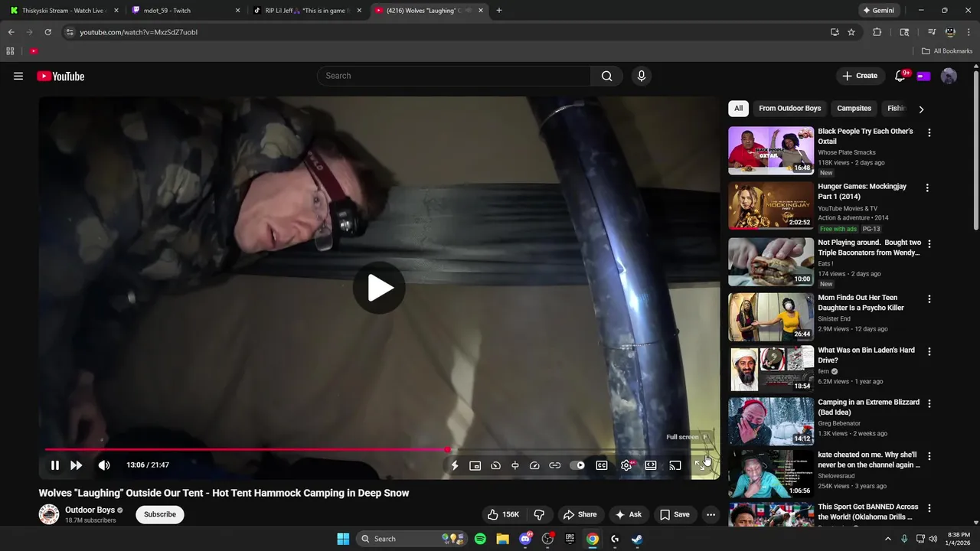Enter full screen mode
Screen dimensions: 980x551
(x=700, y=465)
